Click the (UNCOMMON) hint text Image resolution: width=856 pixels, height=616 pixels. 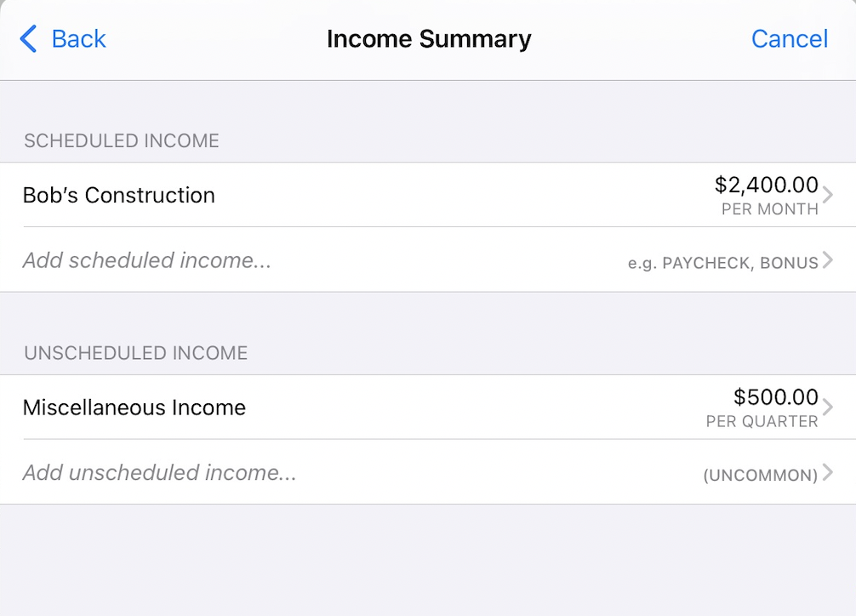pos(760,476)
